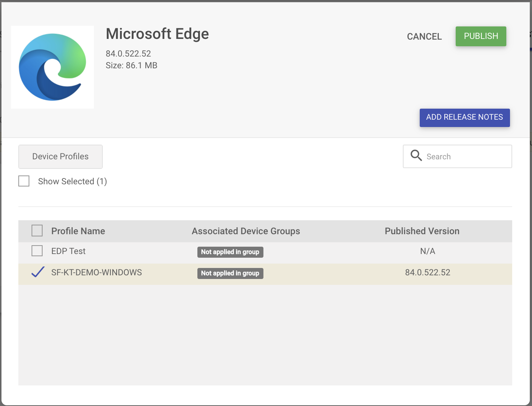Click the Microsoft Edge title text
The height and width of the screenshot is (406, 532).
[157, 34]
